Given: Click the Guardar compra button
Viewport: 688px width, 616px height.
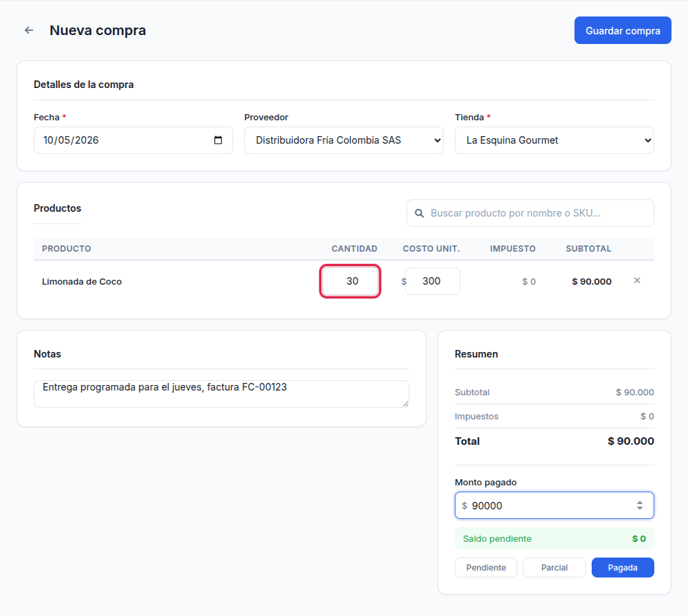Looking at the screenshot, I should point(623,30).
